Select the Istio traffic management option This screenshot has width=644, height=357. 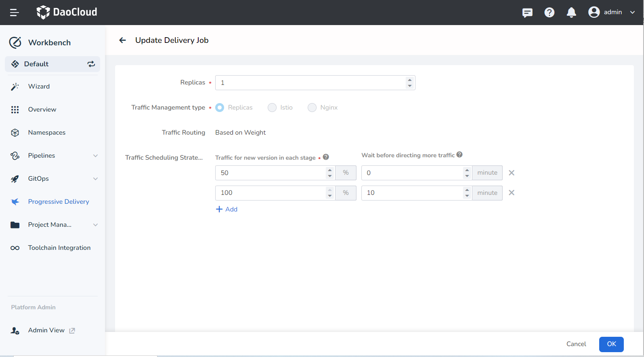click(x=272, y=108)
